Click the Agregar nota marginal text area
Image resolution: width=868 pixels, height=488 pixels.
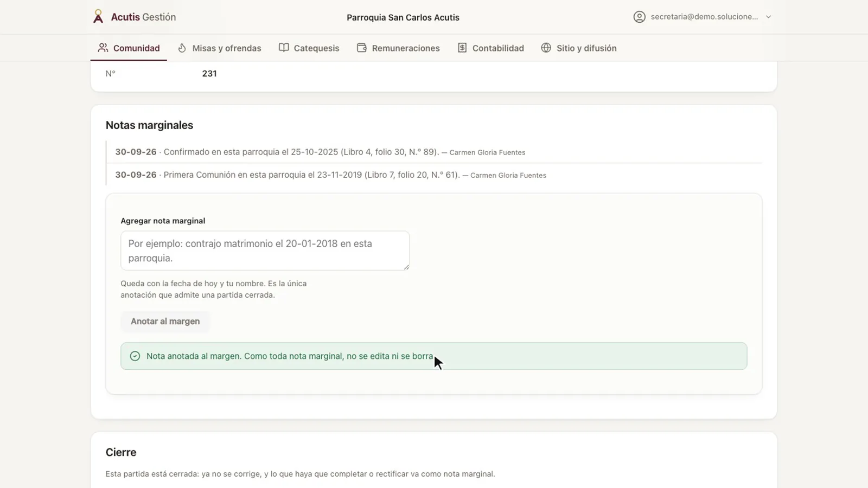[x=265, y=251]
